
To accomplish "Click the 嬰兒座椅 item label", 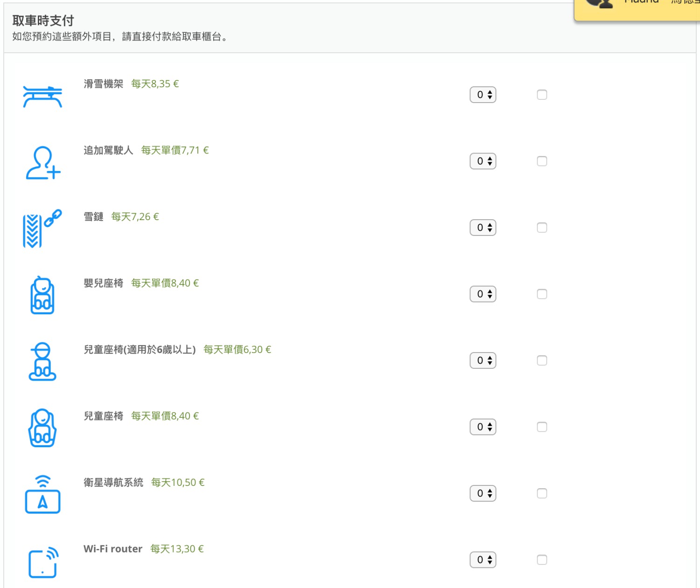I will (104, 283).
